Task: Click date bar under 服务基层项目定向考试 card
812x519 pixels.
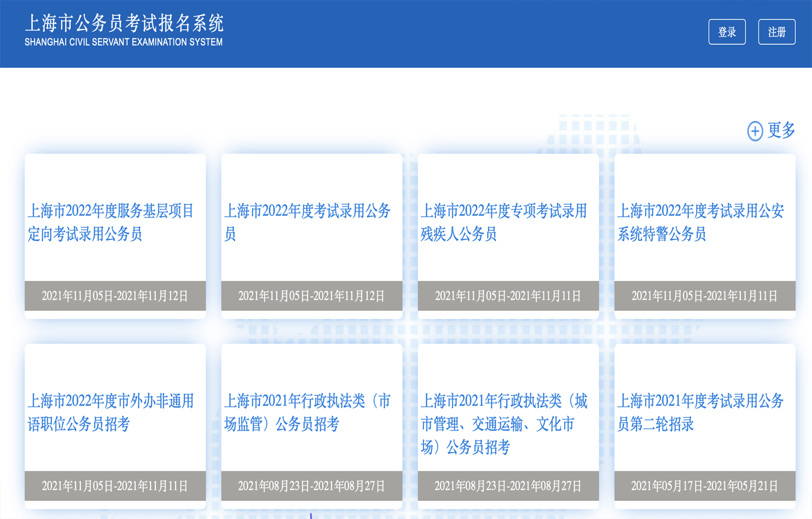Action: click(x=115, y=296)
